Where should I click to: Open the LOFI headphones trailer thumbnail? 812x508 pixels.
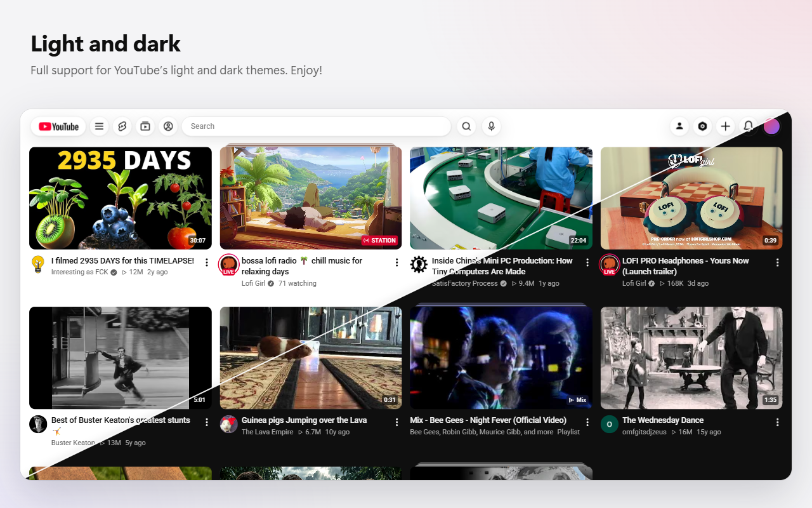691,198
